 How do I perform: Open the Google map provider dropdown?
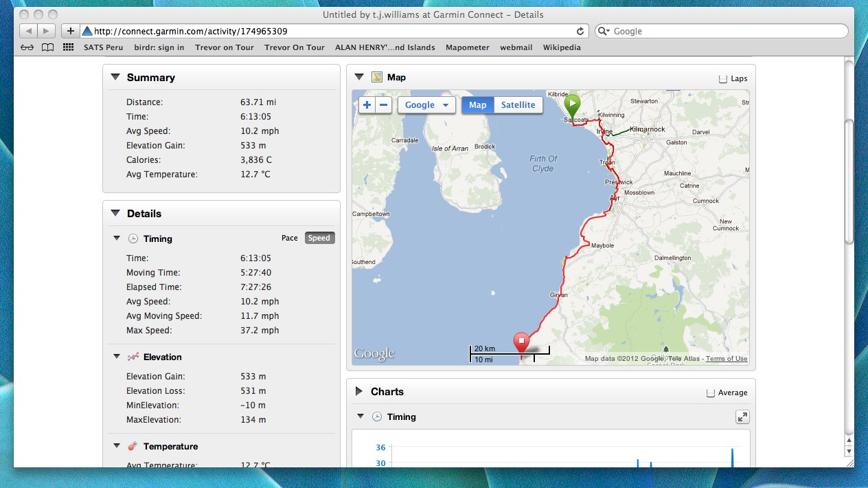tap(426, 105)
